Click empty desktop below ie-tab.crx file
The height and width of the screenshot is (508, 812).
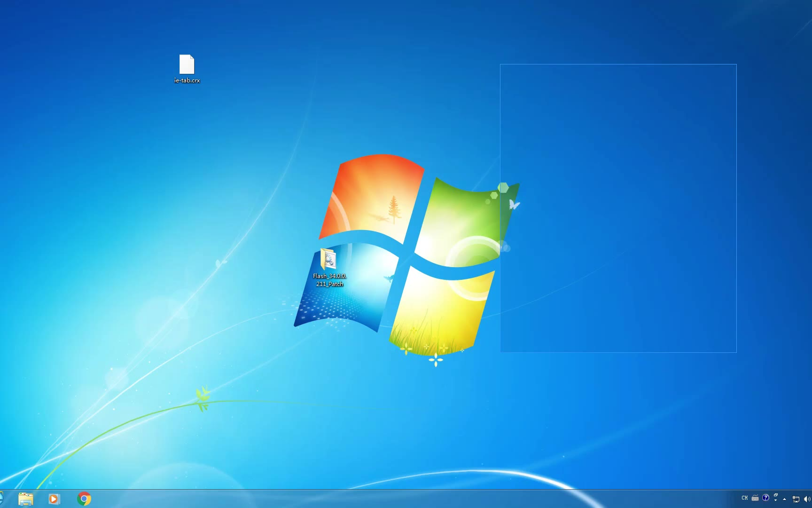[x=187, y=141]
